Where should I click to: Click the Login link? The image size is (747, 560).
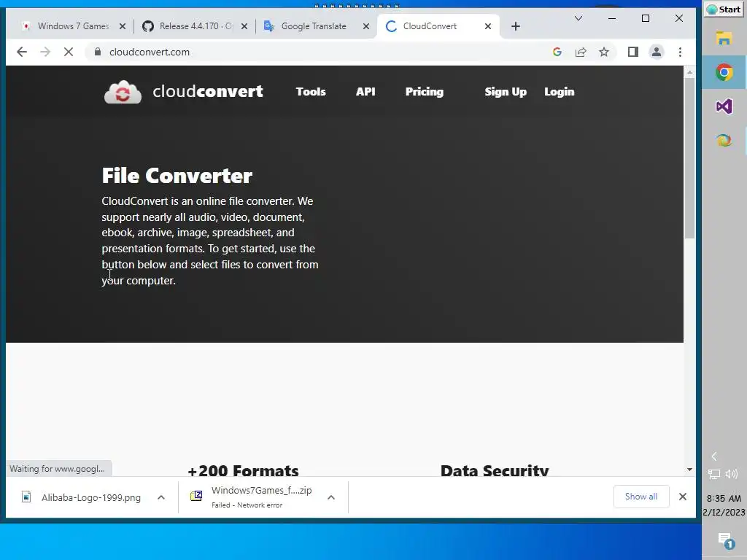click(560, 91)
